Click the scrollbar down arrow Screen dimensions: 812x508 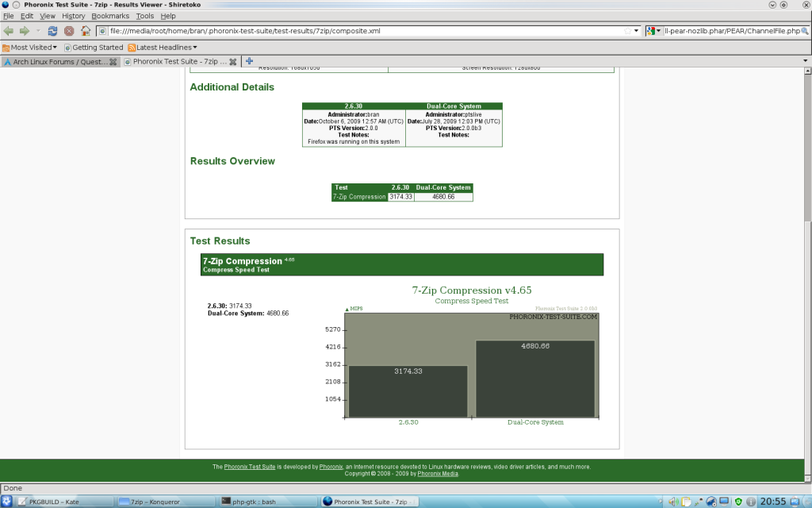807,479
